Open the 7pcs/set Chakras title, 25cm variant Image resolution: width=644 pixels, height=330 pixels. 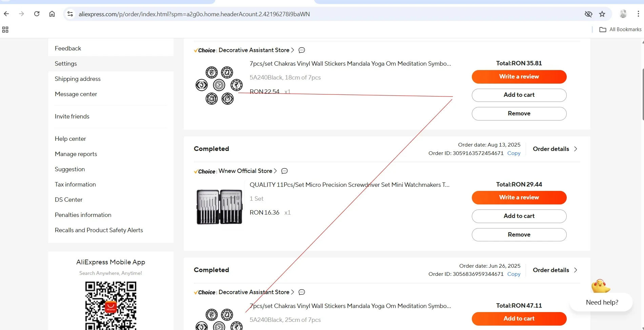point(350,306)
